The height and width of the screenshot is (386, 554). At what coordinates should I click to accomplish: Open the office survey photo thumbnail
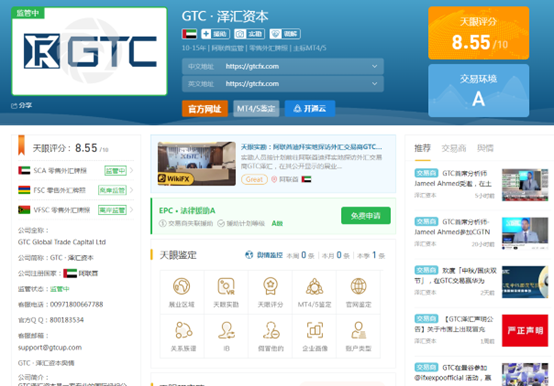pos(196,164)
